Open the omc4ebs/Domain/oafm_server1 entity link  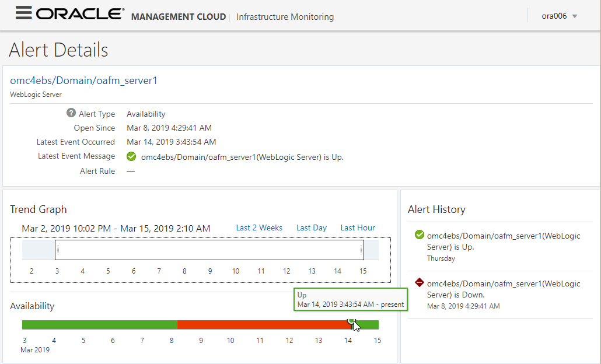click(x=83, y=80)
